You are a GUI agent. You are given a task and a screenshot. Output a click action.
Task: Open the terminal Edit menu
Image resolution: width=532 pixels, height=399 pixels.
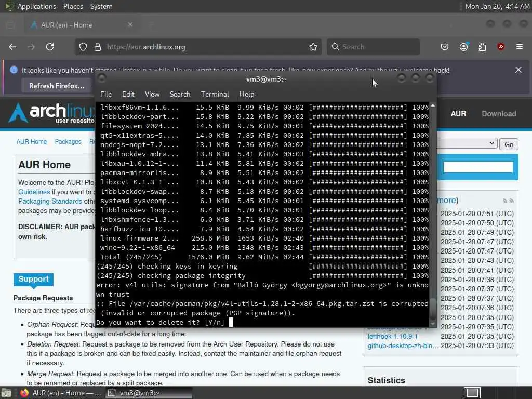pyautogui.click(x=128, y=95)
